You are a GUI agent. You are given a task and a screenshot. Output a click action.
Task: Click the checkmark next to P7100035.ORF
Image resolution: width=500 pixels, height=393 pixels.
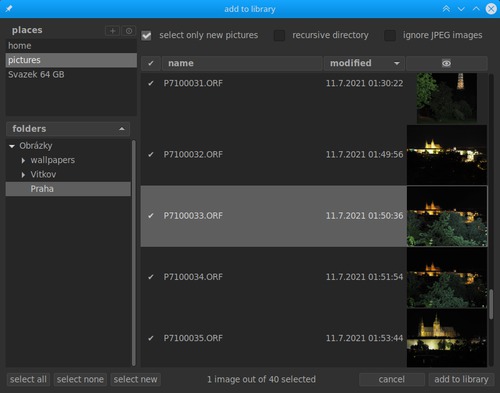151,338
